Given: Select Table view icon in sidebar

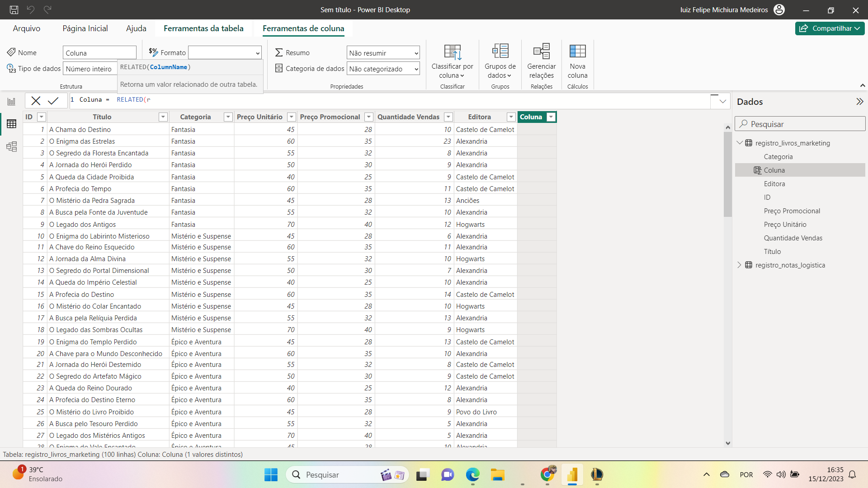Looking at the screenshot, I should pos(11,123).
